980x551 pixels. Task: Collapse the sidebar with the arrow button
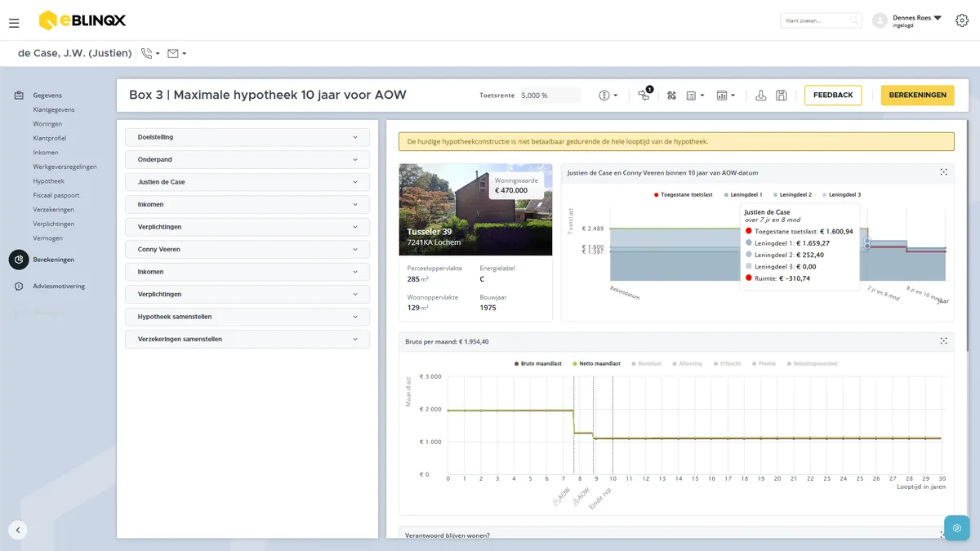coord(18,530)
